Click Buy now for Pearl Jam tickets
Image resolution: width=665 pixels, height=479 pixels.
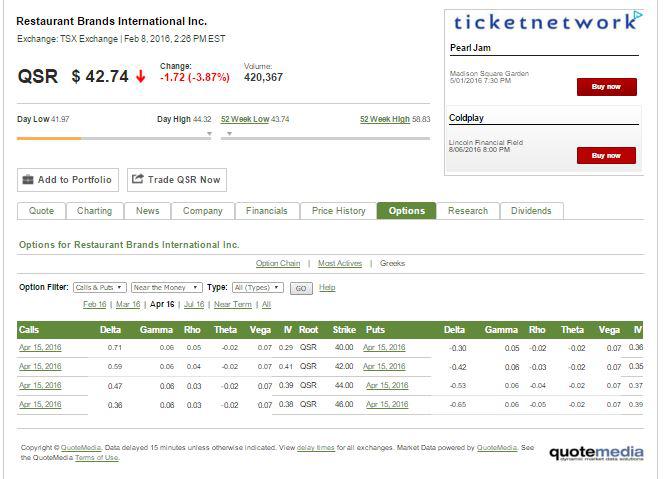[606, 87]
